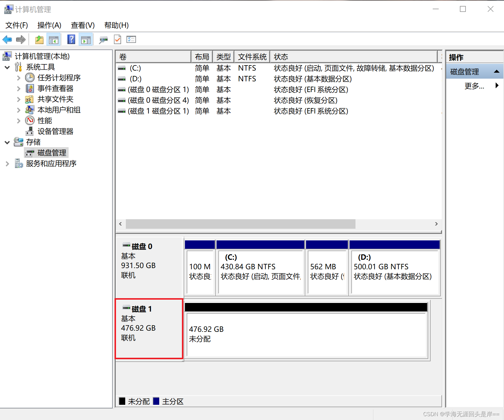
Task: Select 本地用户和组 in the tree
Action: pos(59,110)
